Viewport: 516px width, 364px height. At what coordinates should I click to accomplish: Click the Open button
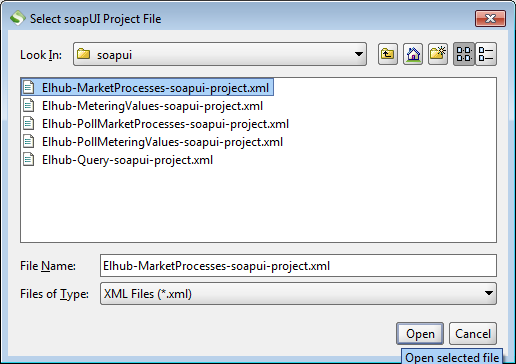click(x=420, y=333)
